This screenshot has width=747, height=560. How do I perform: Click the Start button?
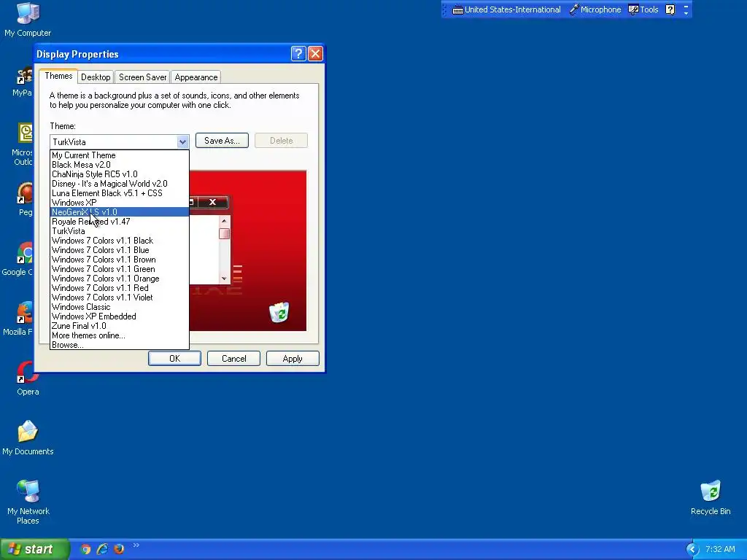[x=35, y=549]
